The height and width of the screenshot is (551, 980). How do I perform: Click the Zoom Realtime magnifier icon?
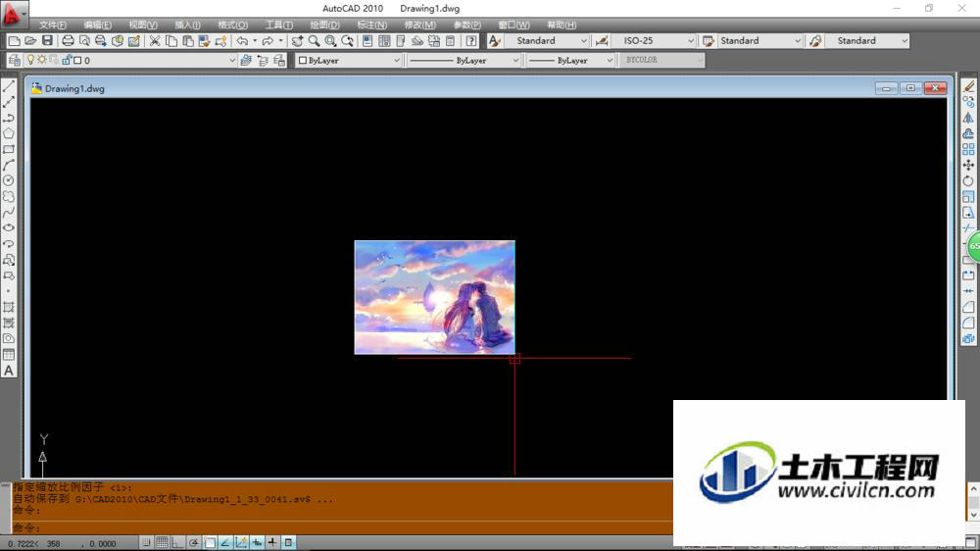click(x=314, y=40)
